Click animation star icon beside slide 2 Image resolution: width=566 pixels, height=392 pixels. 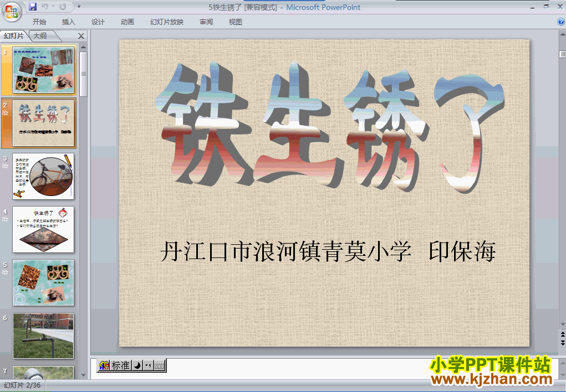(x=6, y=113)
